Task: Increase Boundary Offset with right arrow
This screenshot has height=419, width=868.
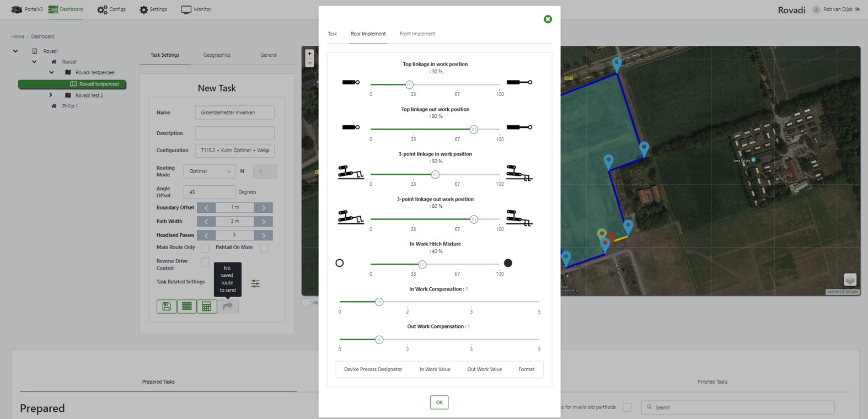Action: tap(264, 208)
